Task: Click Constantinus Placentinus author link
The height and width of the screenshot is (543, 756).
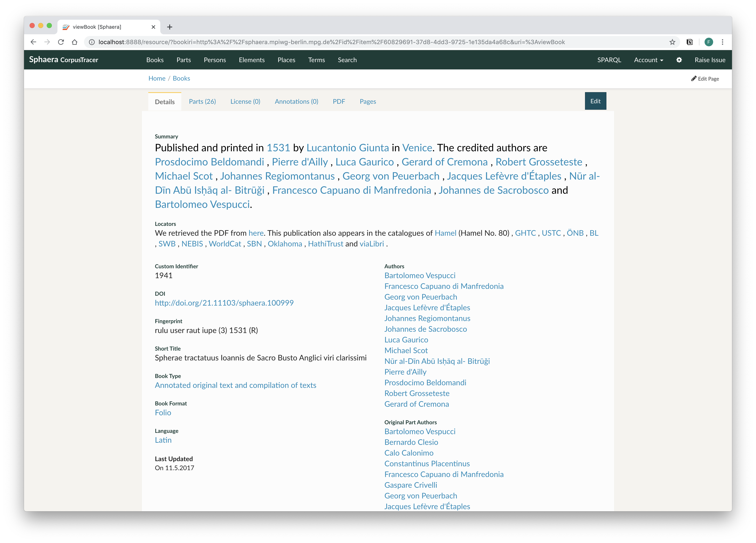Action: (x=427, y=463)
